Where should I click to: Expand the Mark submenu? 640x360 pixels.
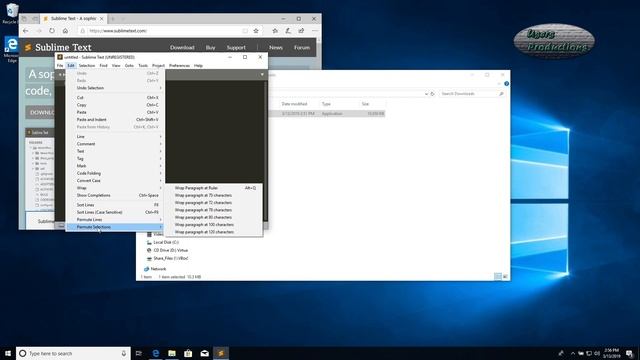click(116, 166)
